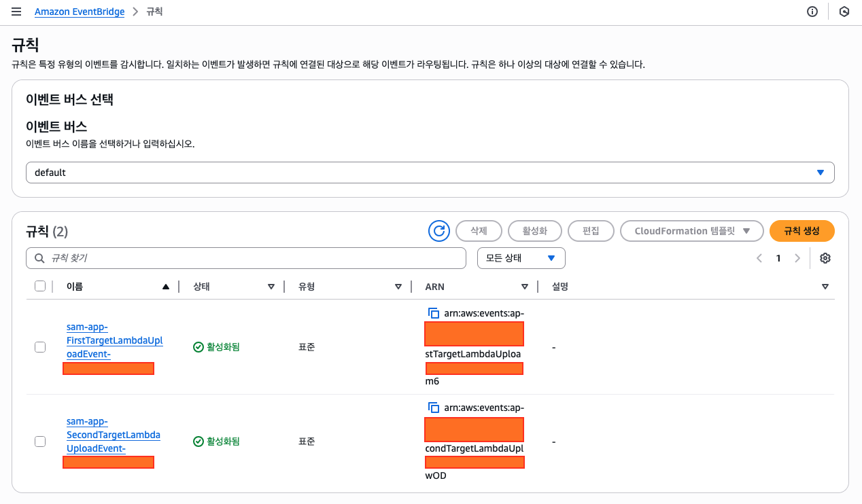
Task: Open 모든 상태 filter dropdown
Action: click(521, 258)
